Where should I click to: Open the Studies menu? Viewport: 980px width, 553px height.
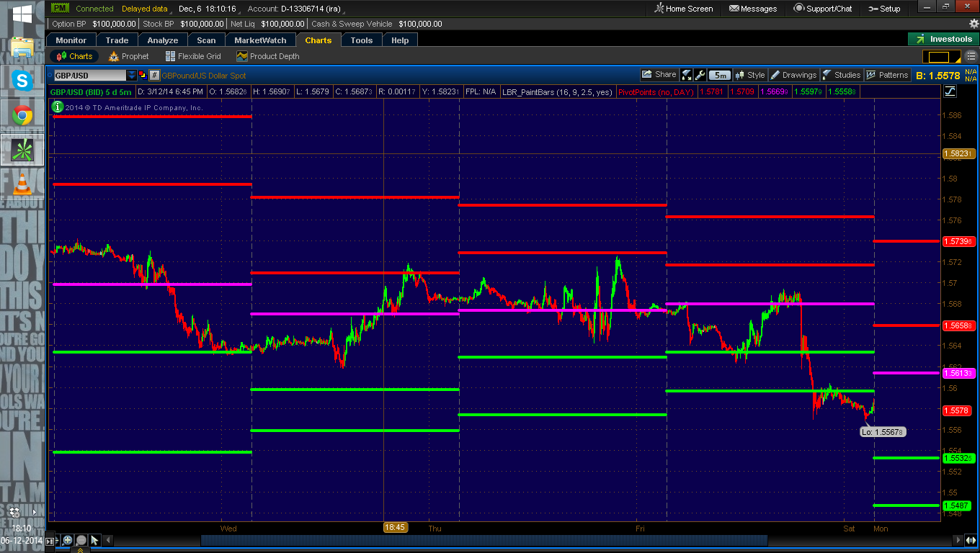point(842,75)
